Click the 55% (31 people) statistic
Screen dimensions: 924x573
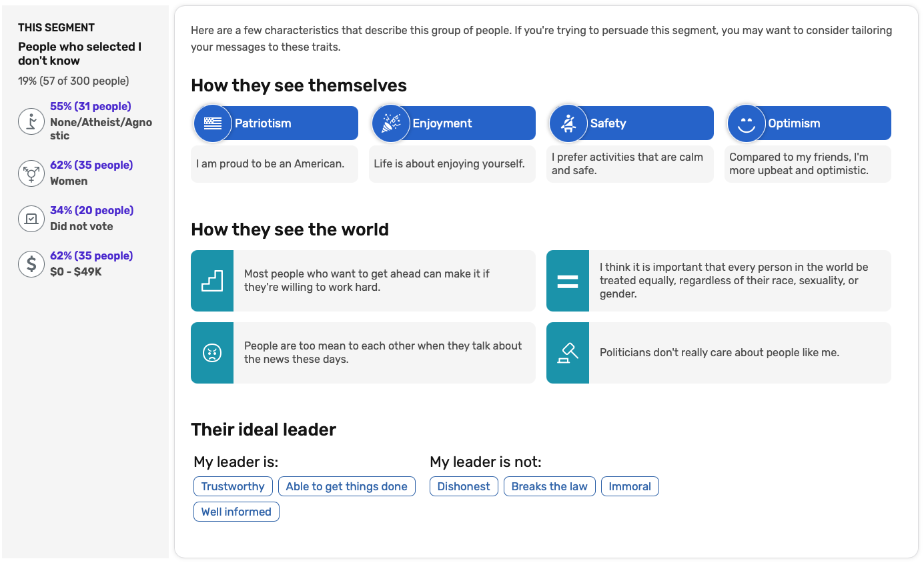[x=91, y=106]
